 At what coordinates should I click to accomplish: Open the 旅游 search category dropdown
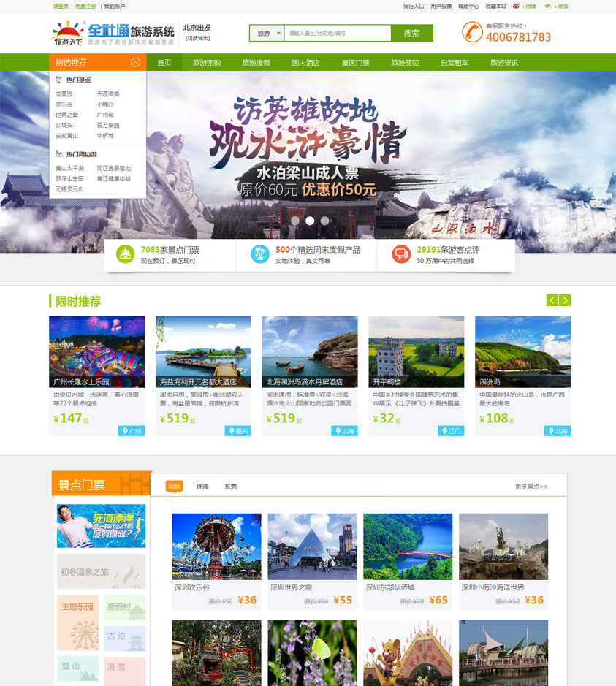coord(266,34)
